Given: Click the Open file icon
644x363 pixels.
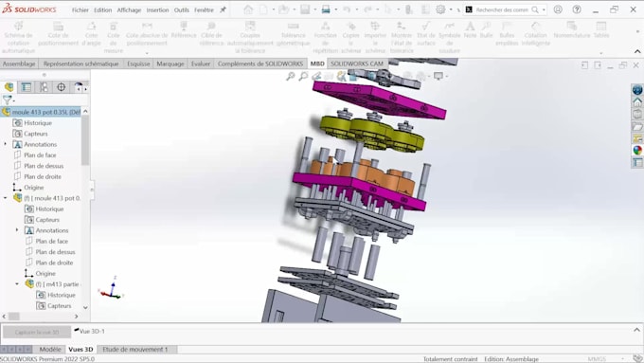Looking at the screenshot, I should 283,9.
